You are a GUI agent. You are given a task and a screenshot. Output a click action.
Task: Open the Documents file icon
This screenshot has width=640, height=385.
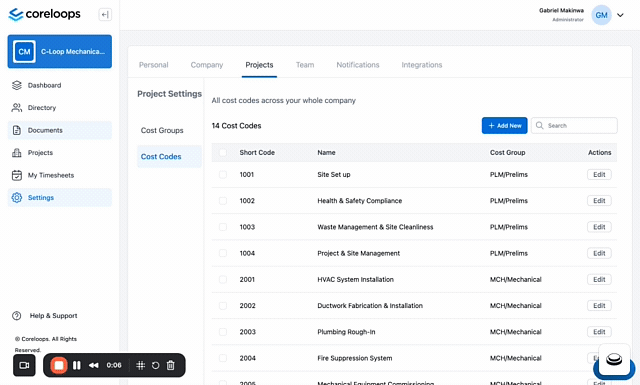point(17,130)
